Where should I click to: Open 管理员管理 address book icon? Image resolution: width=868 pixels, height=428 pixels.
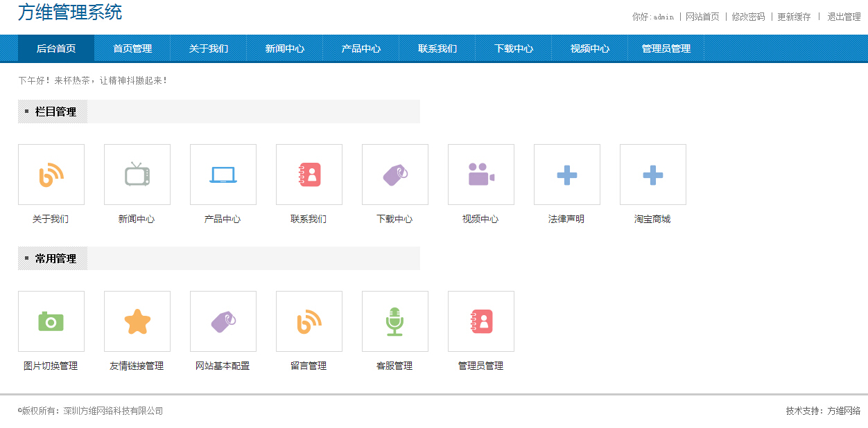click(481, 321)
